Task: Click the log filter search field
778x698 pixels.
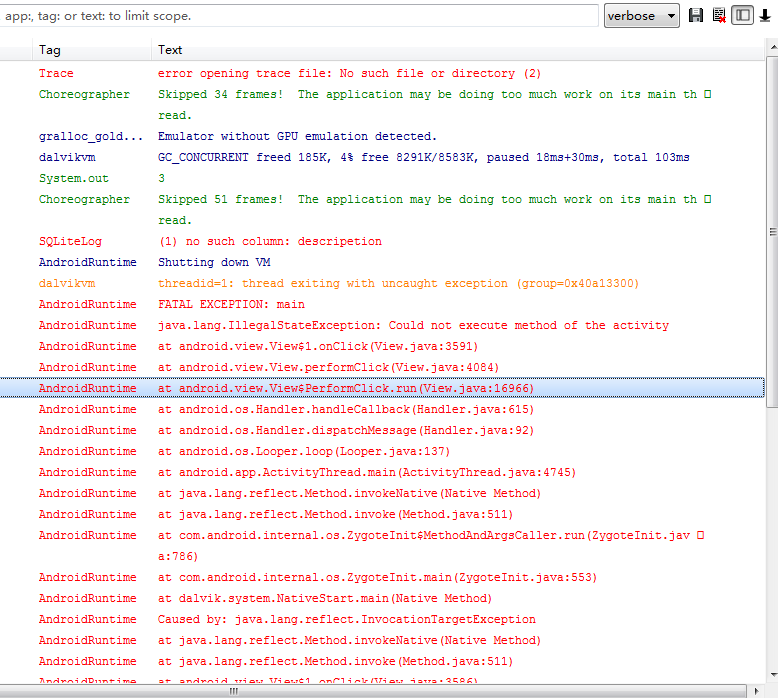Action: pyautogui.click(x=299, y=16)
